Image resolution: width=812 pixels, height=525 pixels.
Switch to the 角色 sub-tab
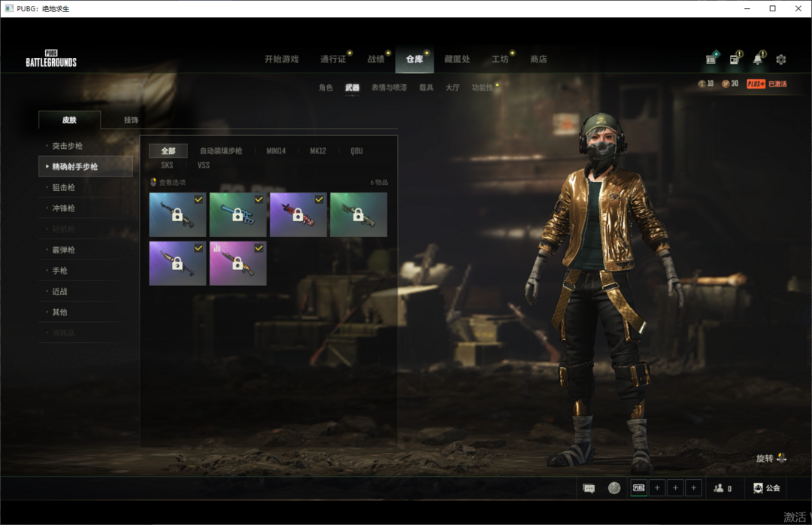(x=326, y=87)
